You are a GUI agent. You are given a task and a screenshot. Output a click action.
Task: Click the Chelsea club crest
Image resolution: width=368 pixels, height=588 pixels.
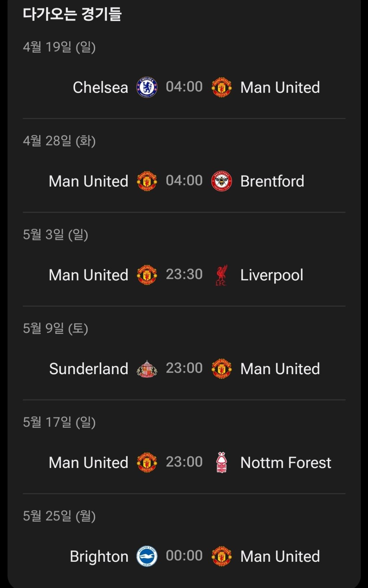pos(147,87)
